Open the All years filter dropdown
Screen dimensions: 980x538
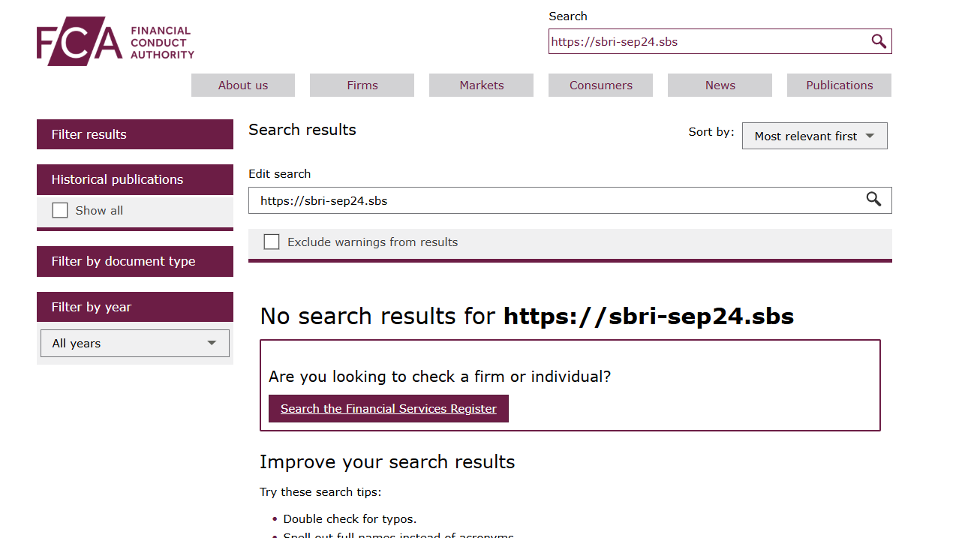[x=135, y=343]
